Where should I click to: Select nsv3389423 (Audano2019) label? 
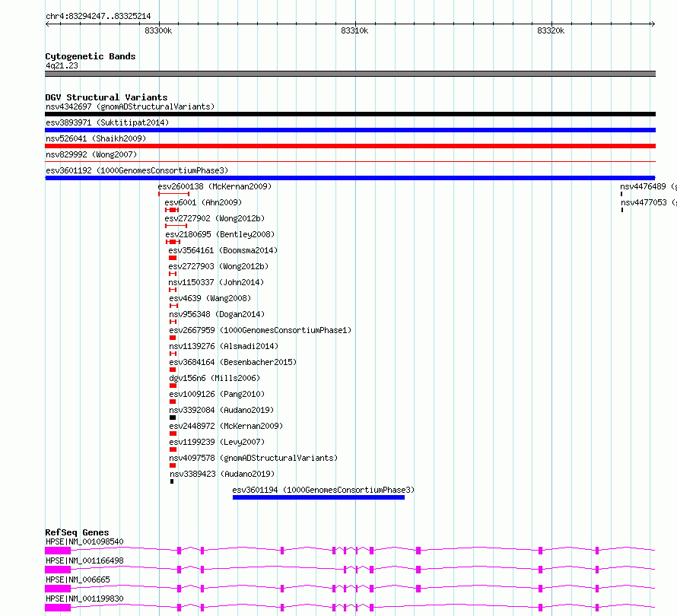point(222,474)
